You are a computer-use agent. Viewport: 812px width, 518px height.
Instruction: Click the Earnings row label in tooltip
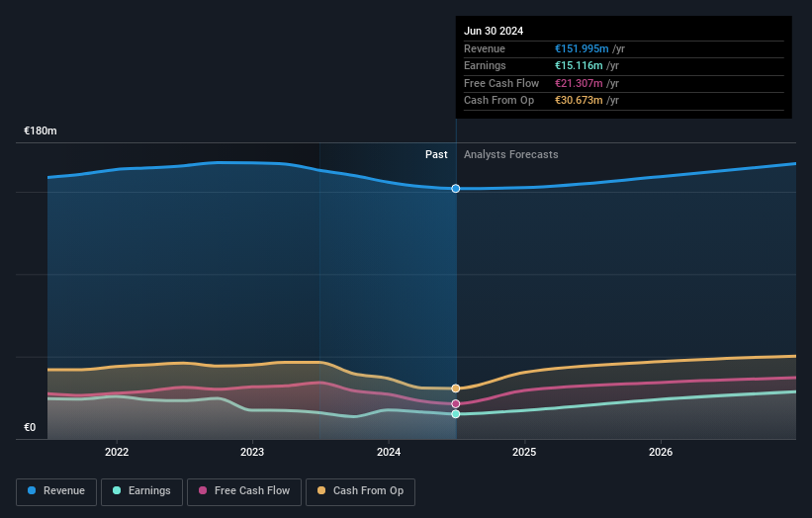coord(485,65)
